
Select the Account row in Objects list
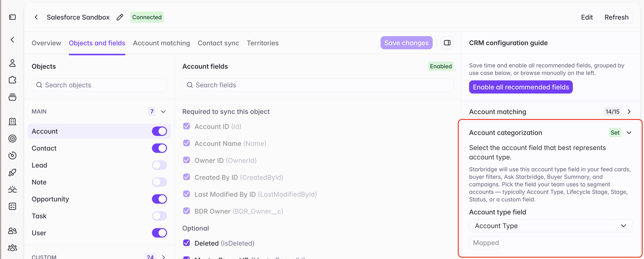tap(99, 131)
